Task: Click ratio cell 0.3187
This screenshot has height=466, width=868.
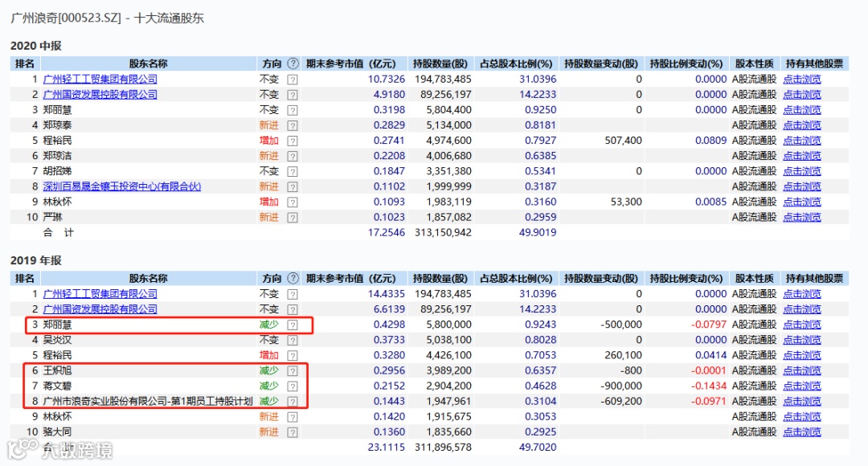Action: 541,186
